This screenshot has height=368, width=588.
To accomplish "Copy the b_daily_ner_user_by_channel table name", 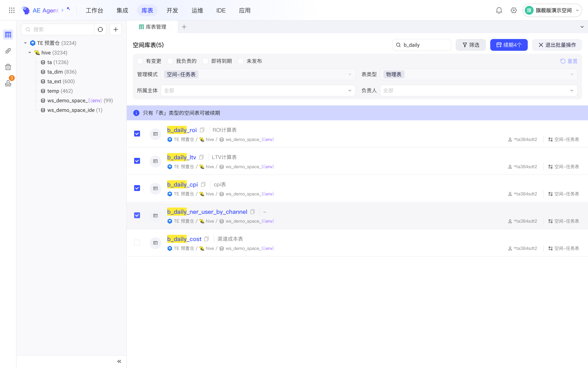I will [x=253, y=212].
